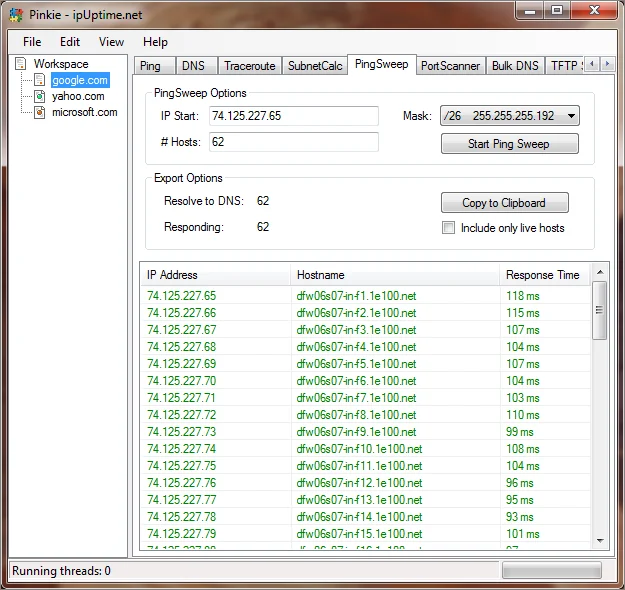Viewport: 625px width, 590px height.
Task: Enable Include only live hosts checkbox
Action: tap(448, 228)
